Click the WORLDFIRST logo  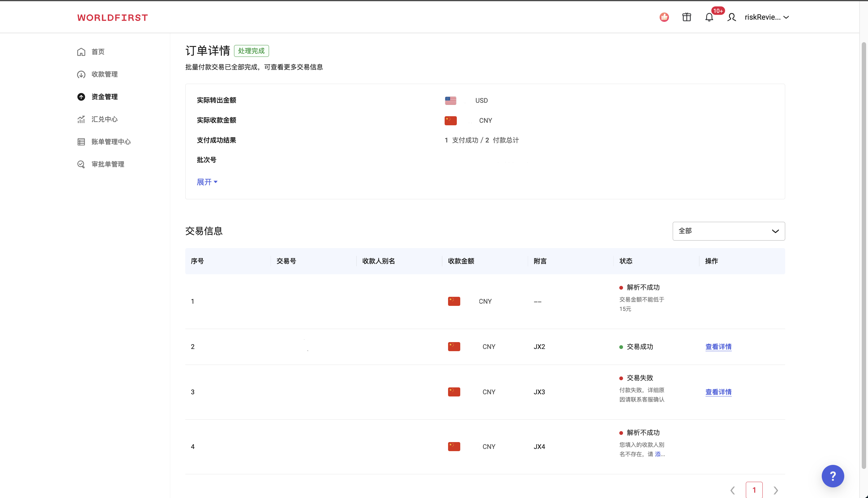[112, 17]
